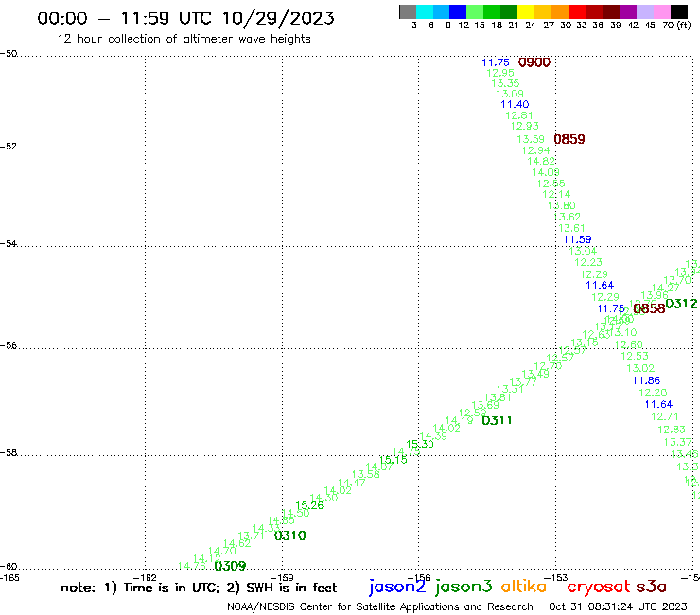Click the jason2 satellite legend label
Screen dimensions: 700x615
(397, 587)
